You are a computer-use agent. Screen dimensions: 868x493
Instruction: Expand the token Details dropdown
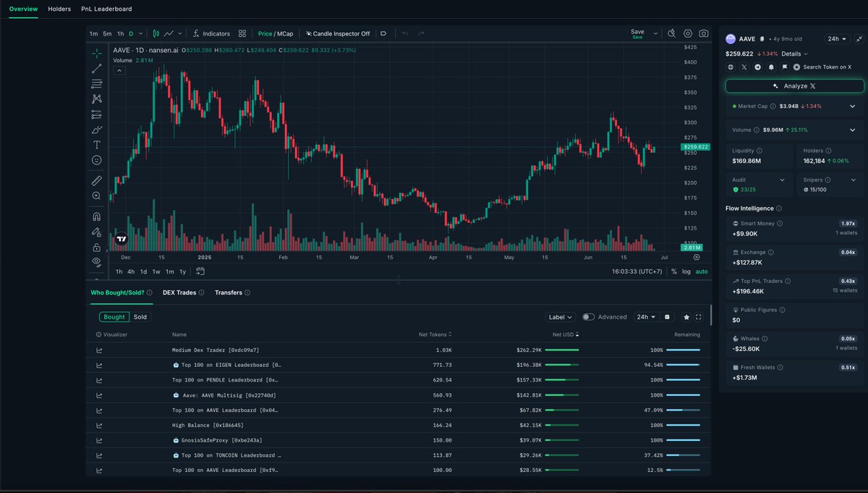(795, 54)
